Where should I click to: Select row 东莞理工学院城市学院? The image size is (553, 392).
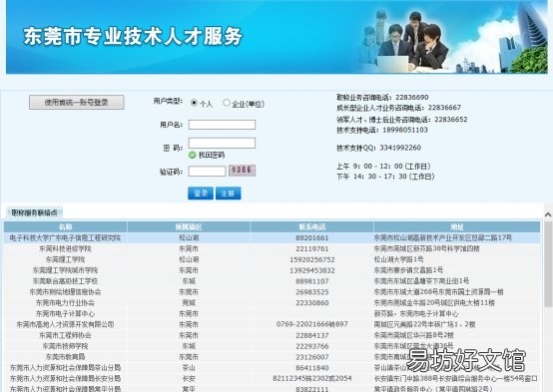click(x=272, y=270)
